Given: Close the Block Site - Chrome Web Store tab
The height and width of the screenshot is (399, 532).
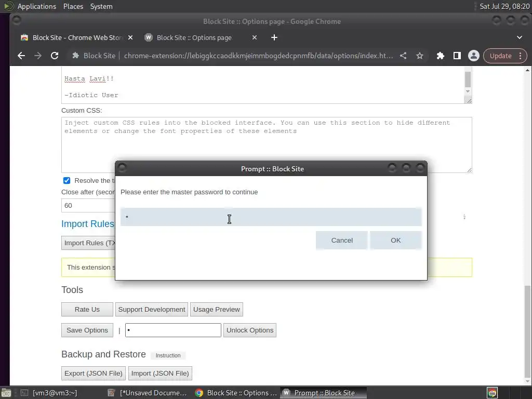Looking at the screenshot, I should [x=130, y=37].
